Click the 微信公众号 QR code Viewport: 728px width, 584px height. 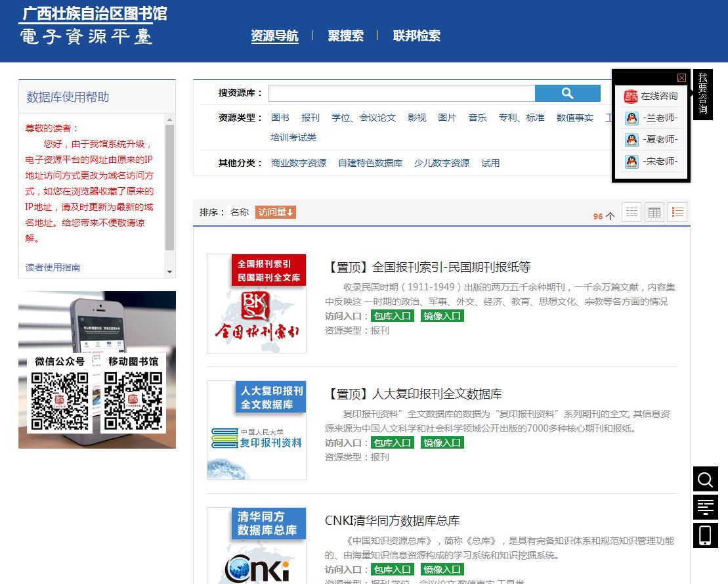click(x=60, y=401)
